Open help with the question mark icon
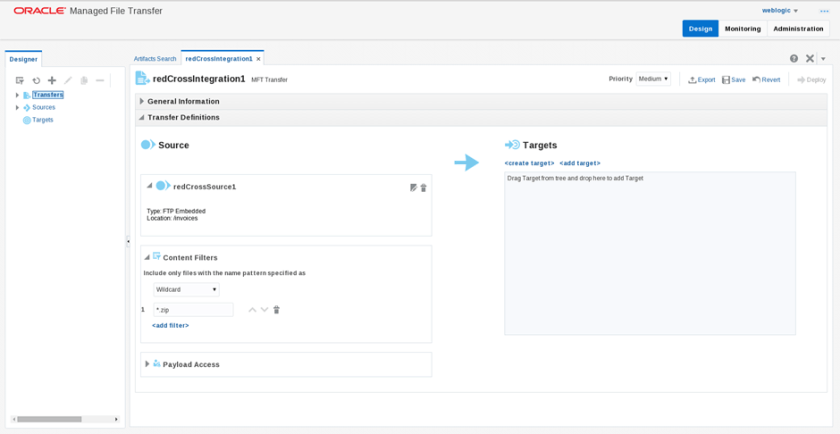 794,59
